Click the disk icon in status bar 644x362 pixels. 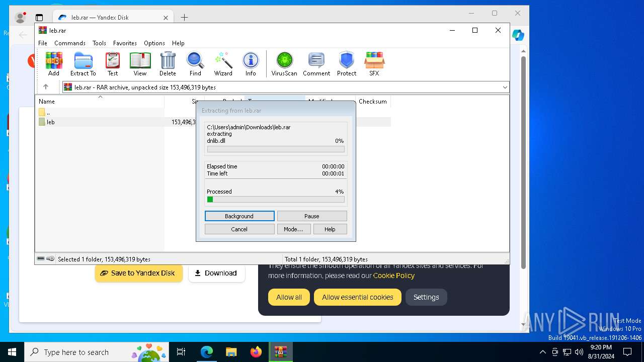click(41, 259)
